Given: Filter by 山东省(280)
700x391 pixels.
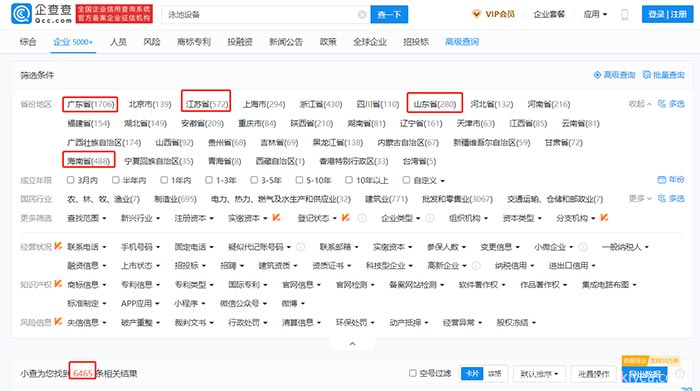Looking at the screenshot, I should click(435, 104).
